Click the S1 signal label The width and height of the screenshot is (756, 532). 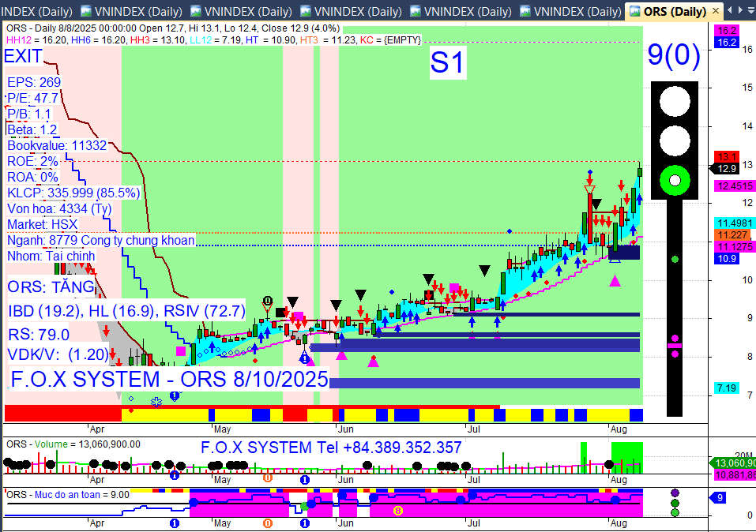[x=447, y=62]
